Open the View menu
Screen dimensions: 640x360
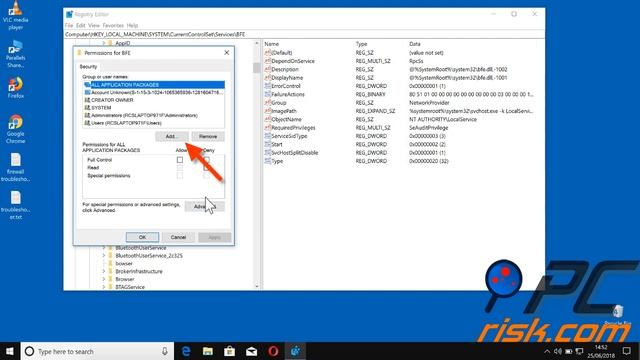(x=94, y=25)
